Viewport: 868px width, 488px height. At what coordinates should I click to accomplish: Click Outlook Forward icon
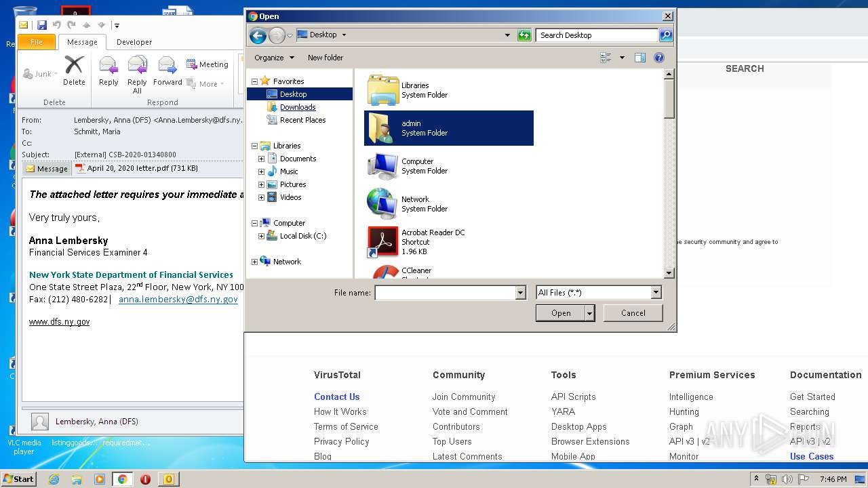coord(167,70)
